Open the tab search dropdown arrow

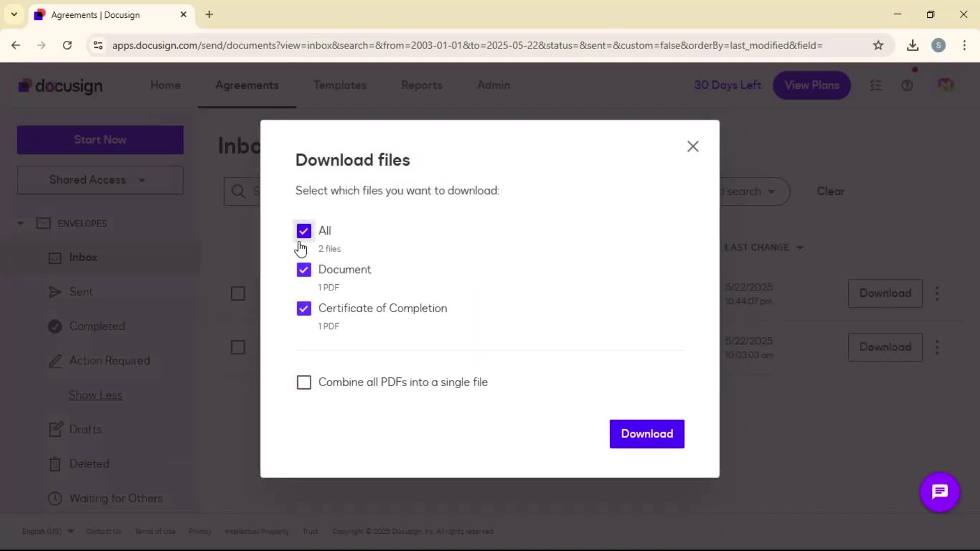(14, 15)
